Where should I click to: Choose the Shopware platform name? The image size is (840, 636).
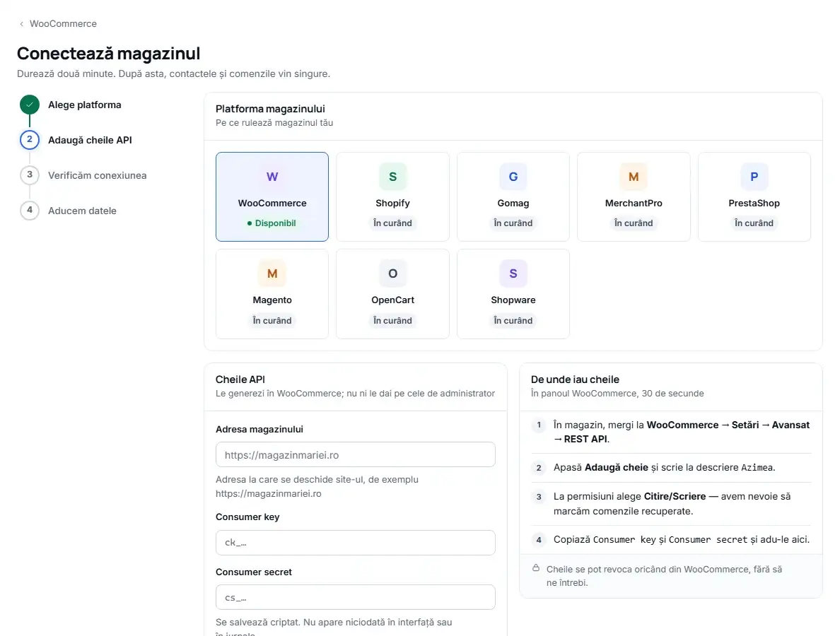coord(513,300)
